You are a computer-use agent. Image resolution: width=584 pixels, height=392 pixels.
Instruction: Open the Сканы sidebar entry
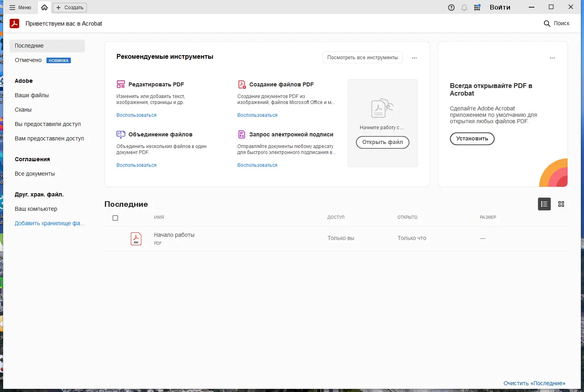(x=23, y=109)
